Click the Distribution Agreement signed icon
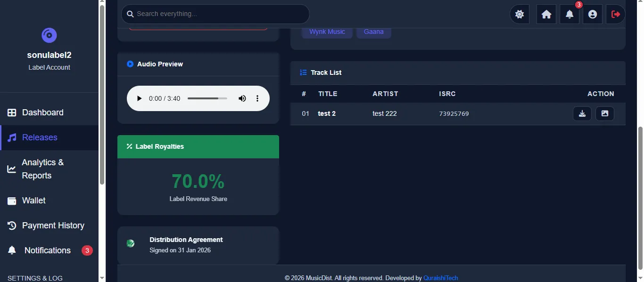This screenshot has width=644, height=282. click(x=131, y=243)
